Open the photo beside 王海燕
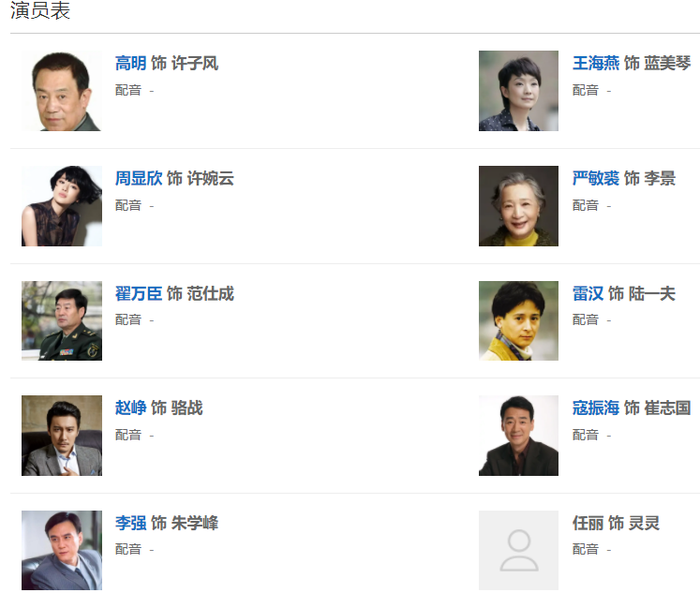This screenshot has width=700, height=593. point(518,91)
